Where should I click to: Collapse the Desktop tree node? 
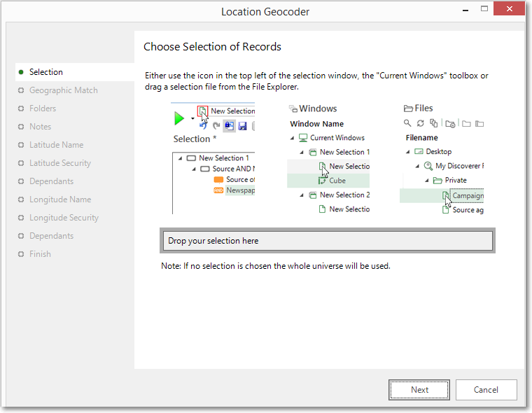408,152
